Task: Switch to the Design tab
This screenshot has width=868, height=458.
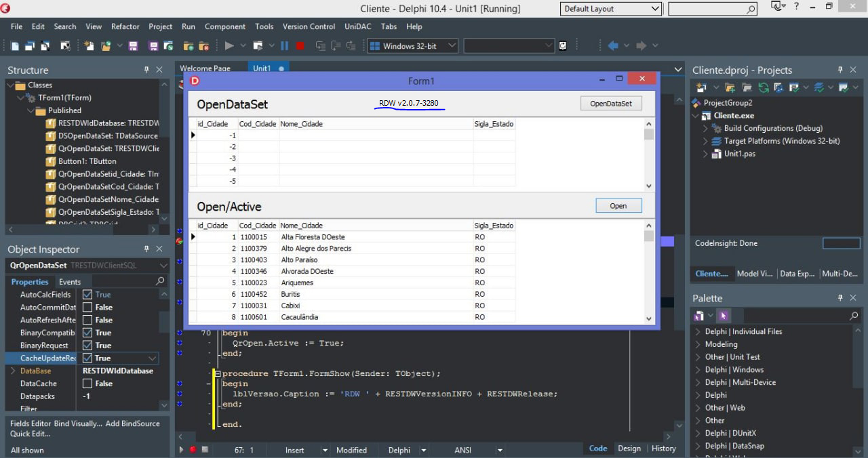Action: tap(629, 448)
